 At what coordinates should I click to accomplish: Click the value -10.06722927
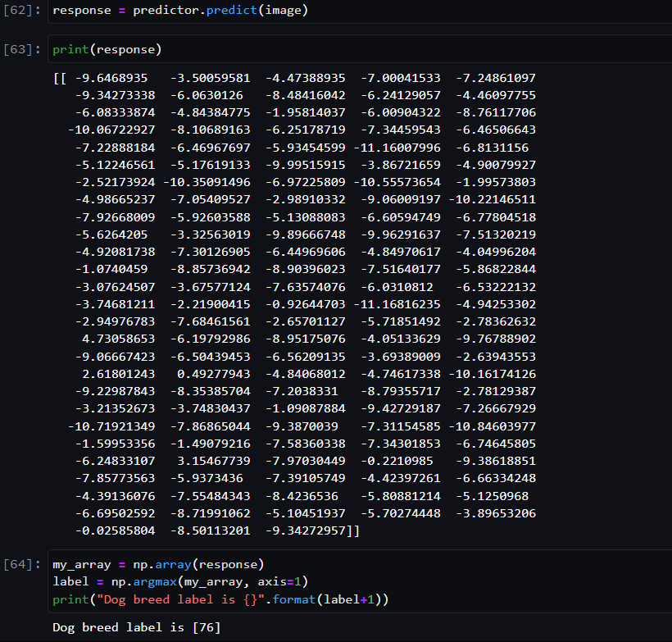coord(111,130)
